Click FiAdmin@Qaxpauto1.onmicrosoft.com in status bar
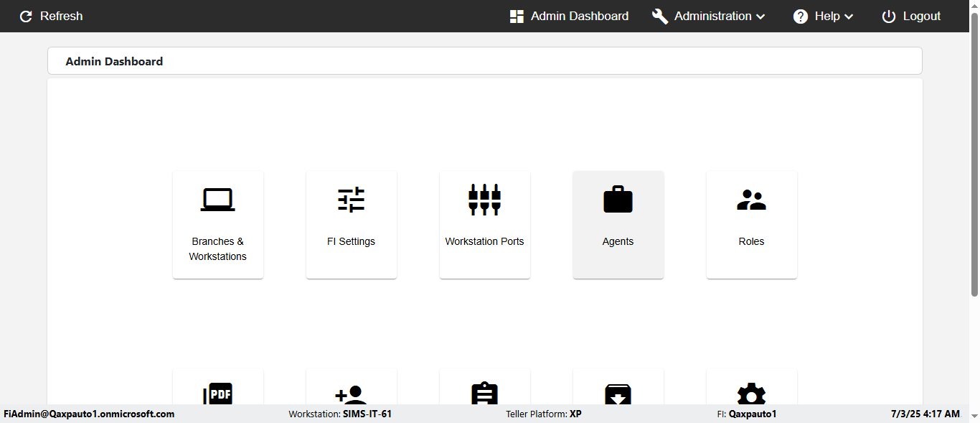This screenshot has width=980, height=423. coord(89,414)
